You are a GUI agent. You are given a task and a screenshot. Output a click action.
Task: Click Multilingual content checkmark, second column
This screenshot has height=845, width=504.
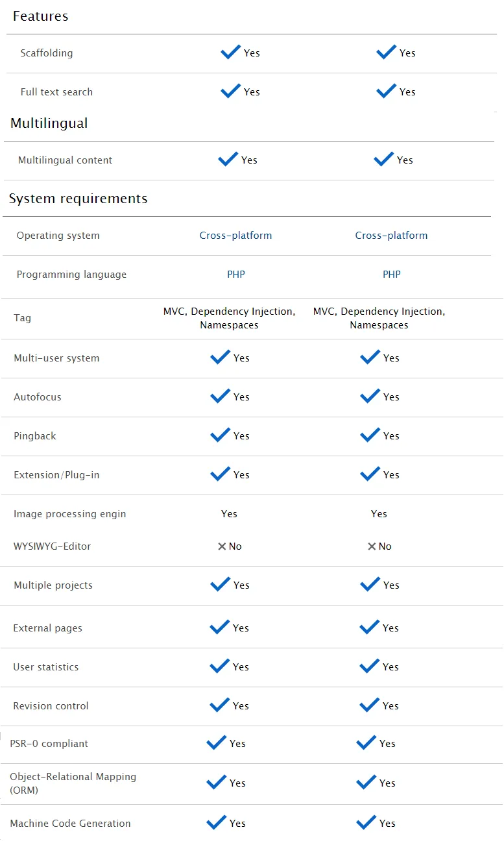[383, 160]
